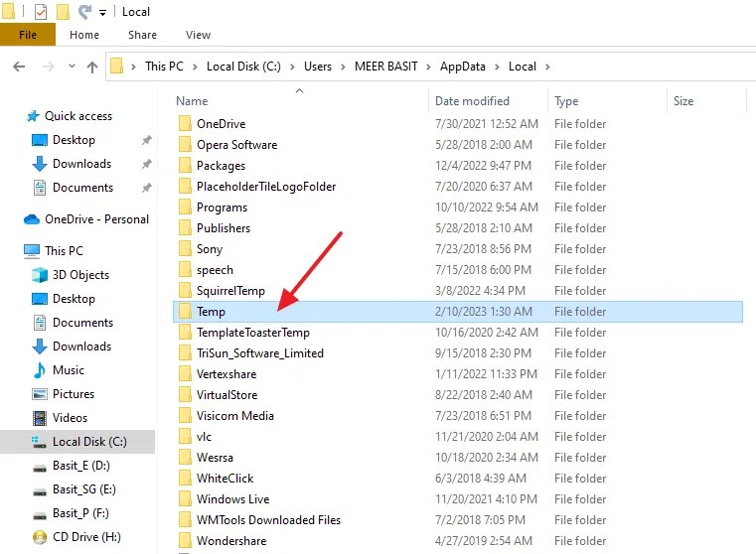The width and height of the screenshot is (756, 554).
Task: Open pinned Downloads under Quick access
Action: click(82, 164)
